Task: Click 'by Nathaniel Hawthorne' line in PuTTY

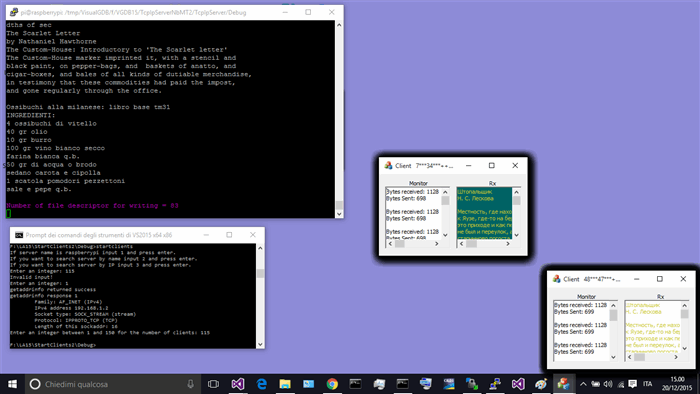Action: coord(51,41)
